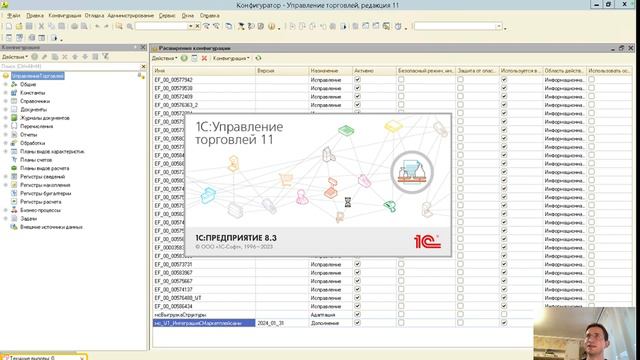
Task: Click the Undo arrow icon
Action: [97, 26]
